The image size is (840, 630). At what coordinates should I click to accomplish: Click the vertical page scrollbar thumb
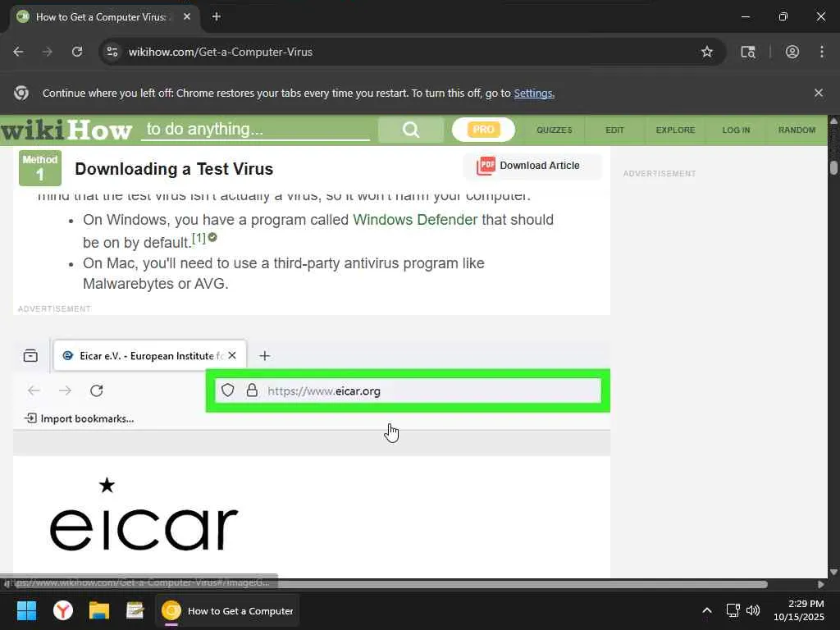pyautogui.click(x=833, y=167)
